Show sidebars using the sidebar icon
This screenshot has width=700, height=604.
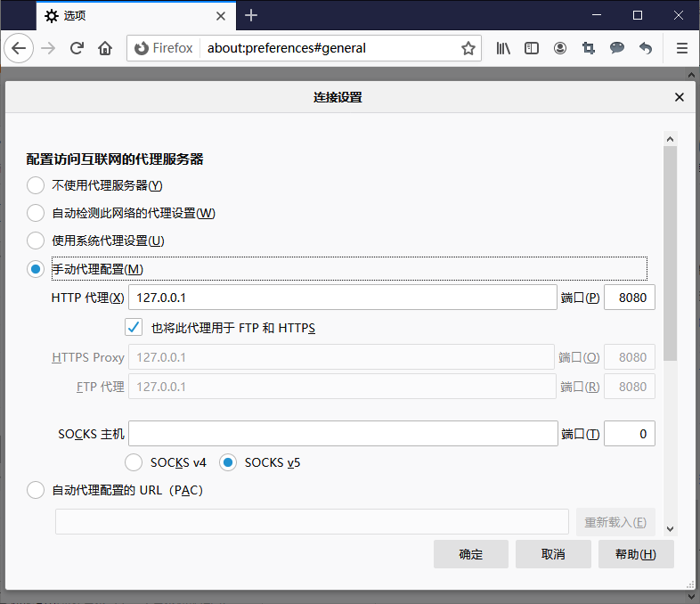[532, 48]
